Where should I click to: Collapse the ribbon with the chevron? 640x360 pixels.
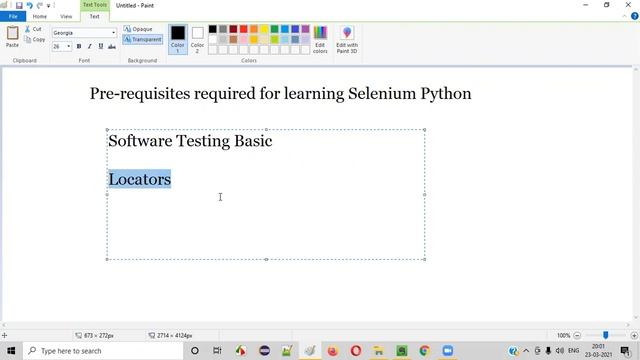point(624,16)
